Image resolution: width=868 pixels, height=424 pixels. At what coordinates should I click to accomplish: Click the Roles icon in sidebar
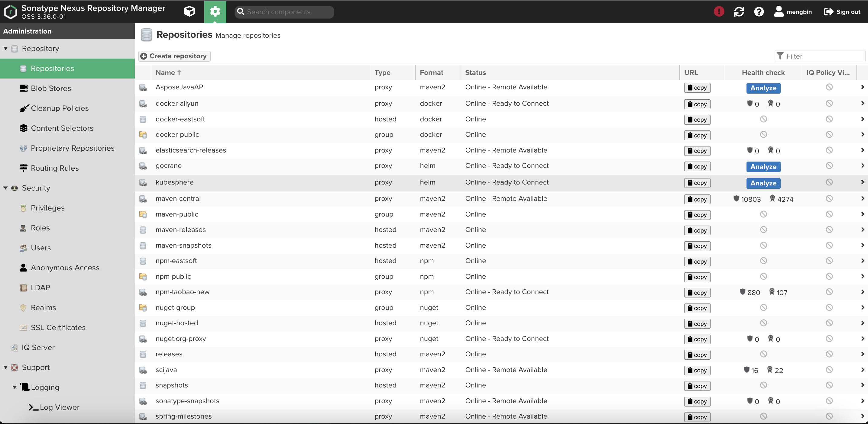pyautogui.click(x=23, y=228)
